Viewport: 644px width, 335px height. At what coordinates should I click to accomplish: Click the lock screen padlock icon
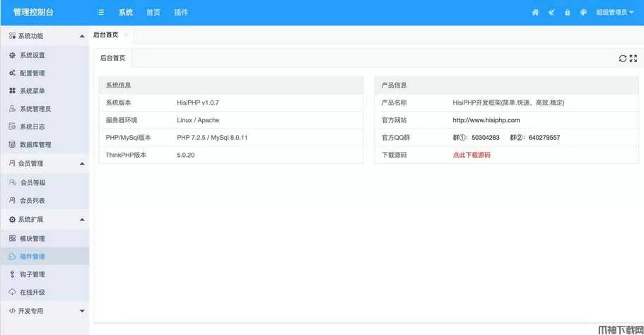pos(567,12)
